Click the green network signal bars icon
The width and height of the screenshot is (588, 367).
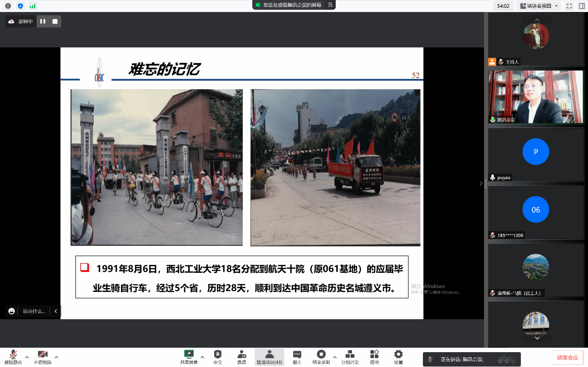pyautogui.click(x=32, y=6)
